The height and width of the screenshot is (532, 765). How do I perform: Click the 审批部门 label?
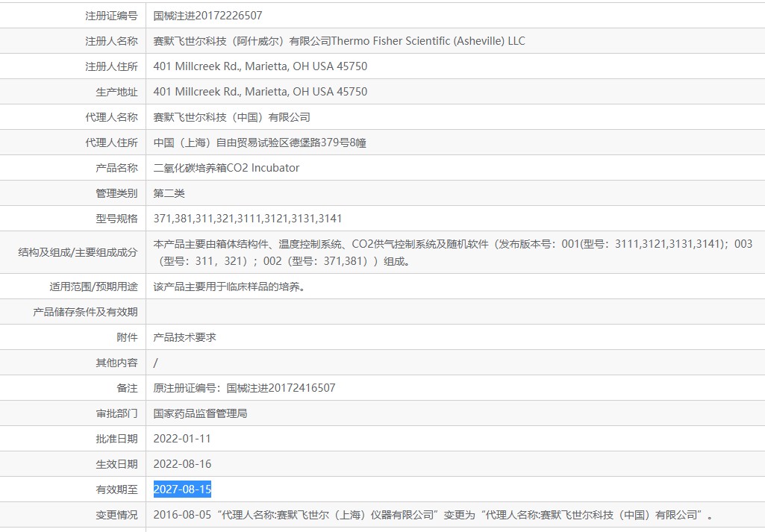(117, 413)
